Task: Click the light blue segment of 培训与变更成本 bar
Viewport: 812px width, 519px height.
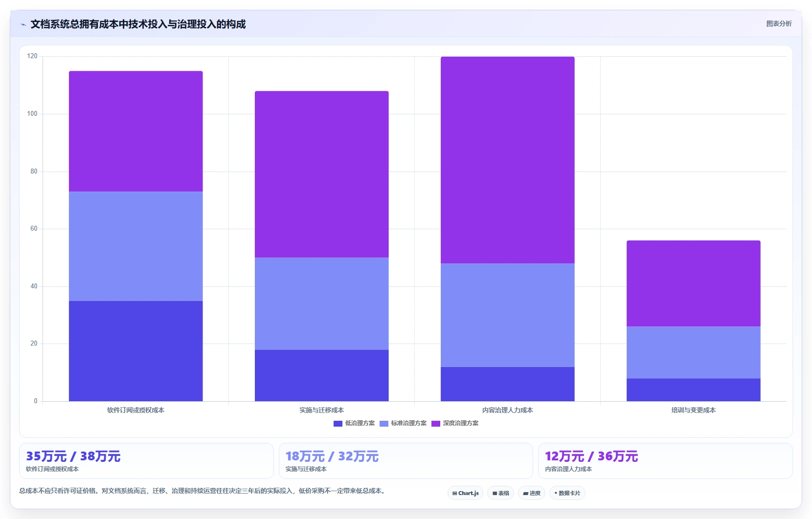Action: [693, 352]
